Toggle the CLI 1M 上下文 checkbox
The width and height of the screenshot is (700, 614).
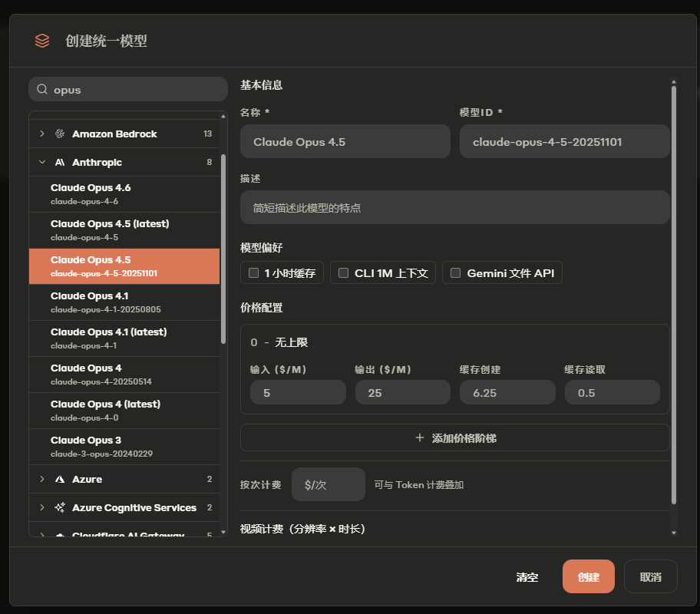pos(343,272)
